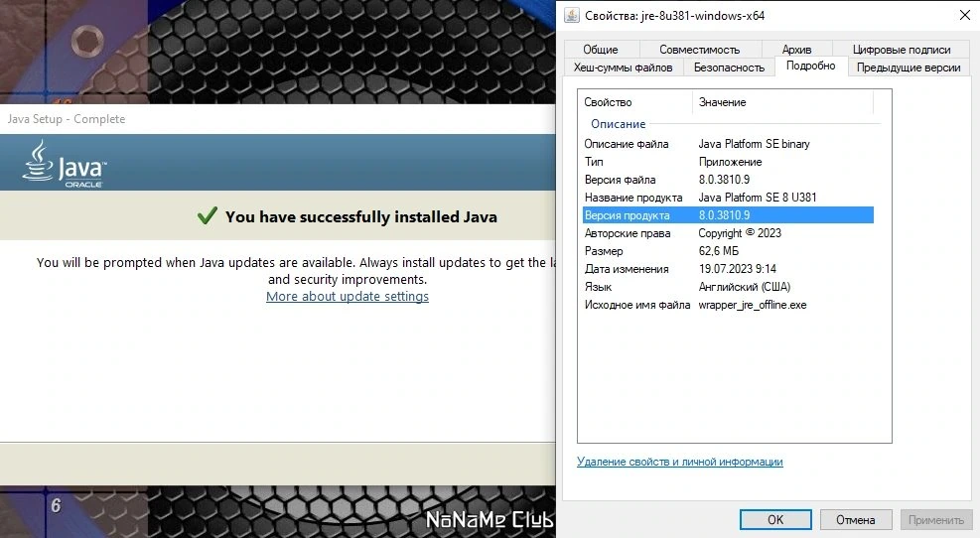Viewport: 980px width, 538px height.
Task: Click the Описание group header
Action: [619, 124]
